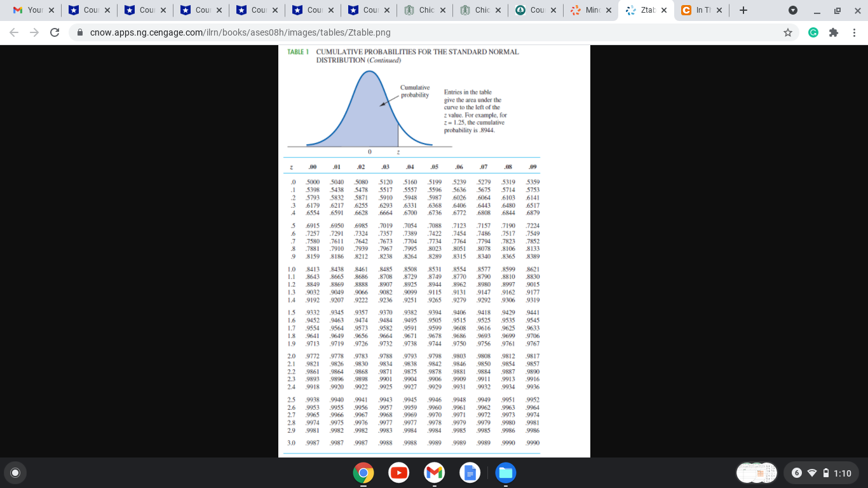Switch to the Mindtap tab
Image resolution: width=868 pixels, height=488 pixels.
[590, 11]
